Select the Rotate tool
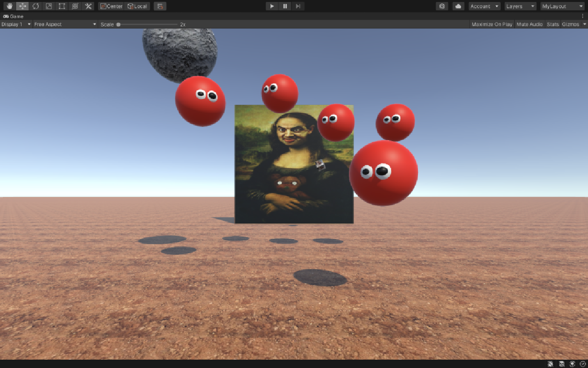 (36, 6)
